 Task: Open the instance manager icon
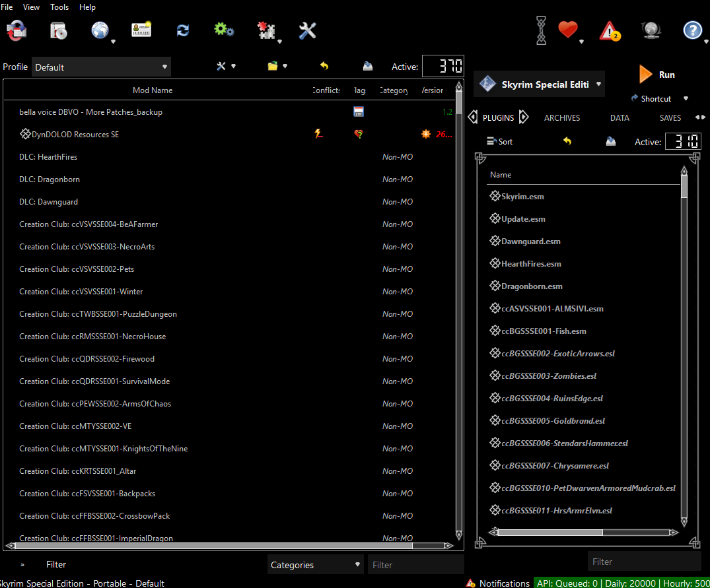point(17,31)
